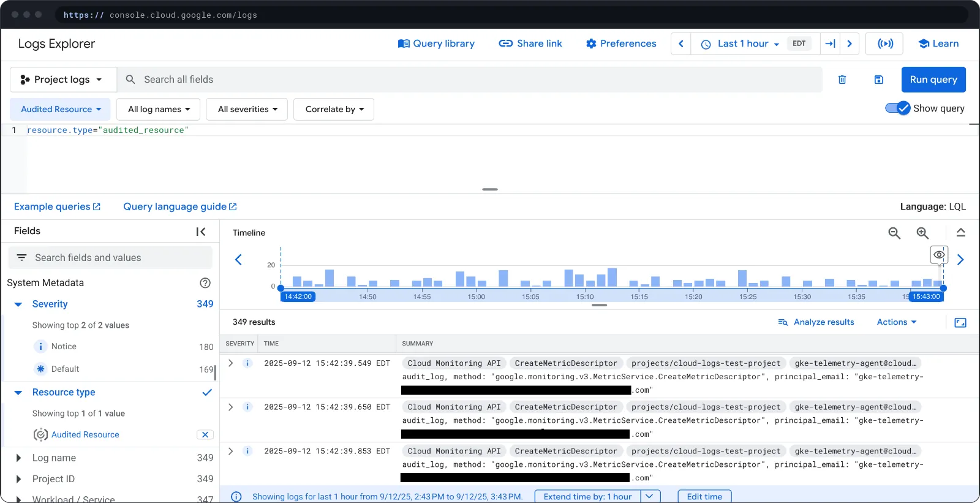
Task: Toggle timeline visibility eye icon
Action: [x=939, y=254]
